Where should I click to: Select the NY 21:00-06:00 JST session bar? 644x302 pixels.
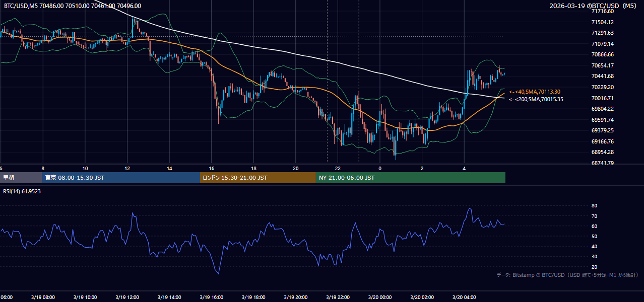point(411,178)
